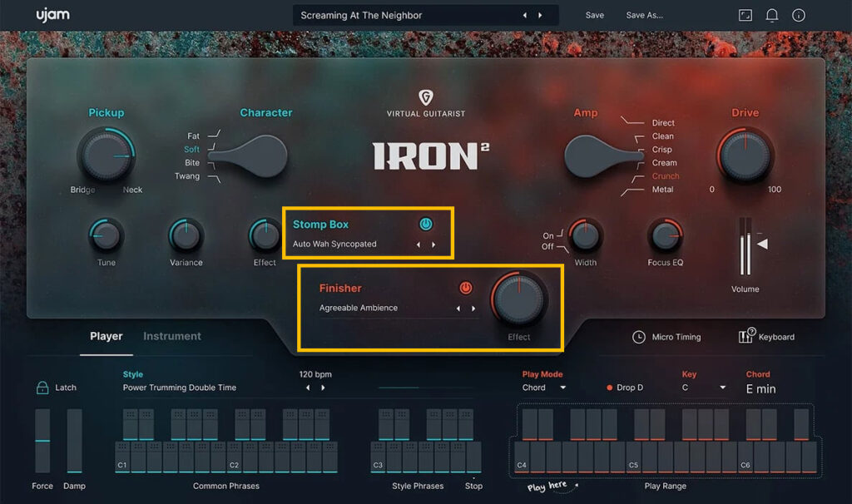Click the Drive knob
Viewport: 852px width, 504px height.
745,156
